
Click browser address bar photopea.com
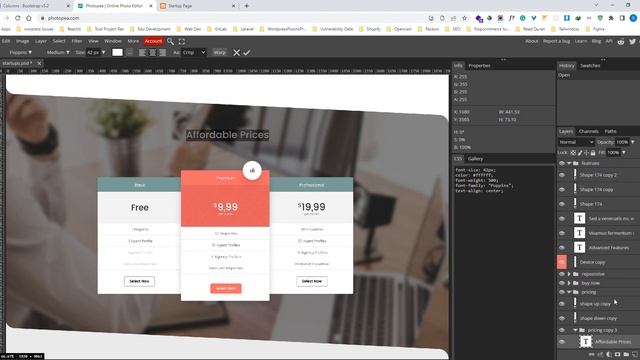(63, 18)
